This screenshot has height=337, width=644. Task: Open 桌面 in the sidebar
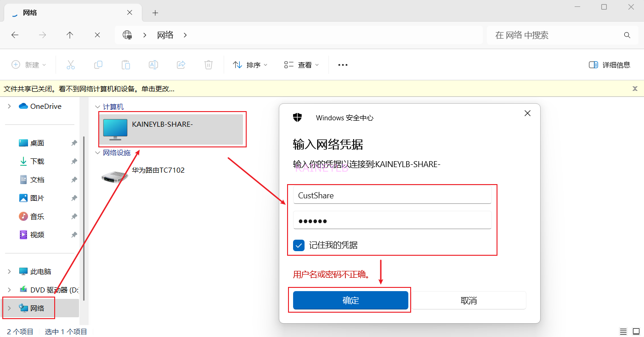(37, 143)
